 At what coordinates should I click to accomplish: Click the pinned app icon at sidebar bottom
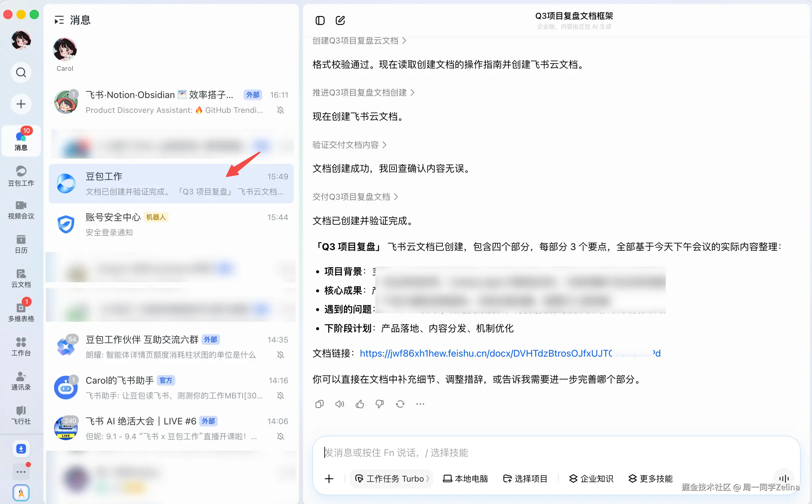tap(21, 493)
